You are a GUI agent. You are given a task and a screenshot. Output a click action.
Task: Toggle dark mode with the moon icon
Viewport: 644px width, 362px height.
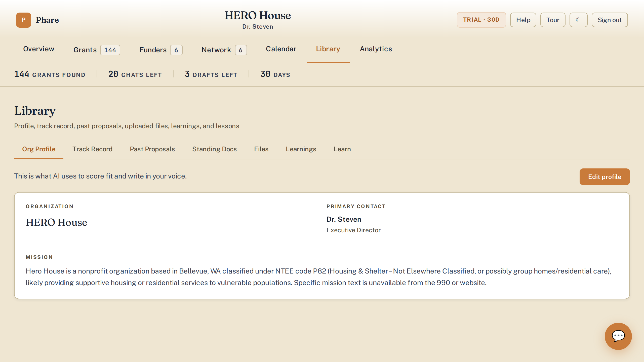pyautogui.click(x=578, y=20)
